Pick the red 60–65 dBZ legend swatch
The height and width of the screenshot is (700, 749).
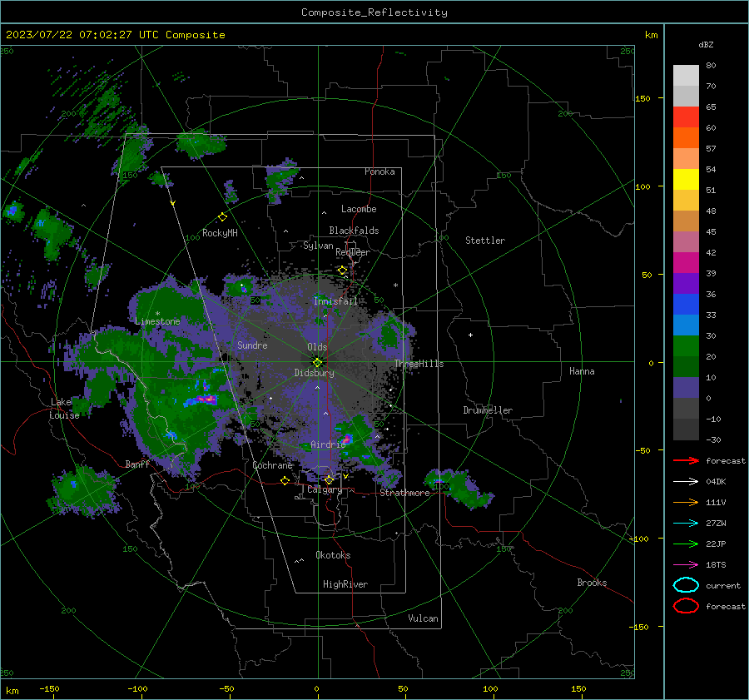(686, 117)
